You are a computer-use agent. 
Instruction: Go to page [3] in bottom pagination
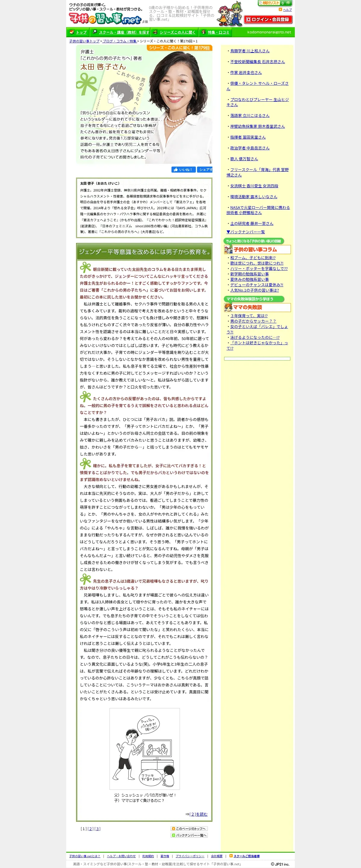pyautogui.click(x=97, y=829)
